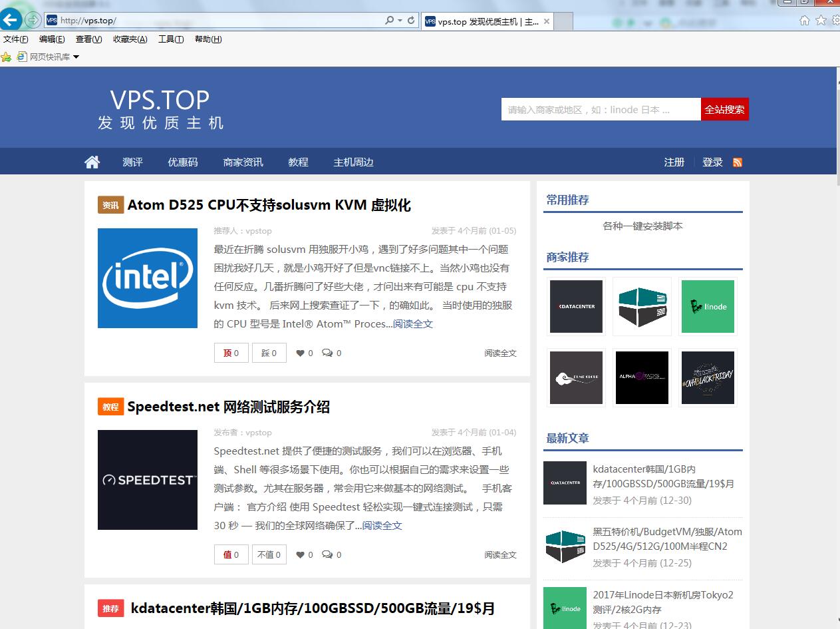The image size is (840, 629).
Task: Click 各种一键安装脚本 link
Action: coord(642,226)
